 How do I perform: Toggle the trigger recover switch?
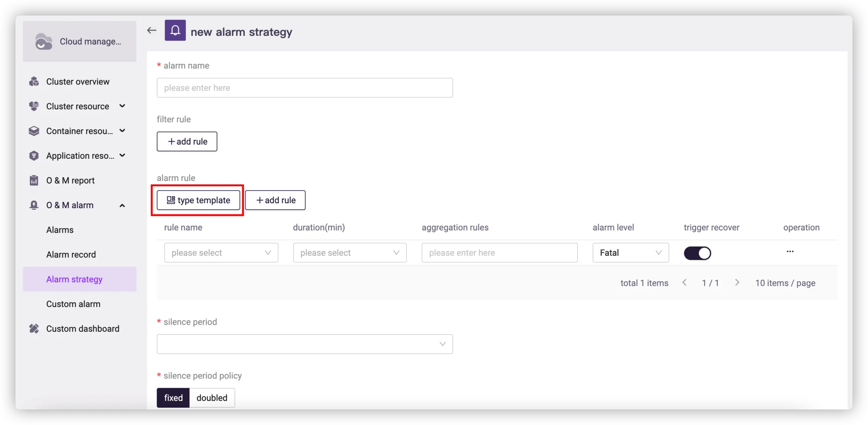[x=697, y=253]
